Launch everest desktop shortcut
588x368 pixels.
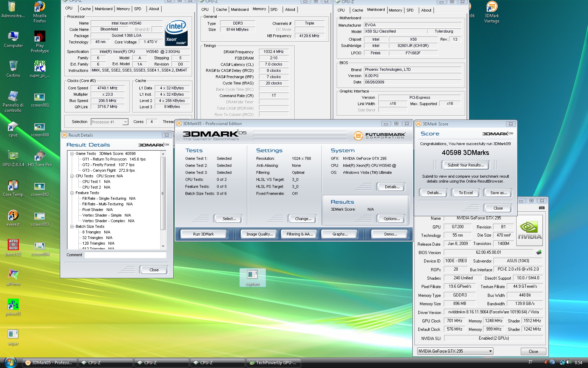[x=13, y=218]
